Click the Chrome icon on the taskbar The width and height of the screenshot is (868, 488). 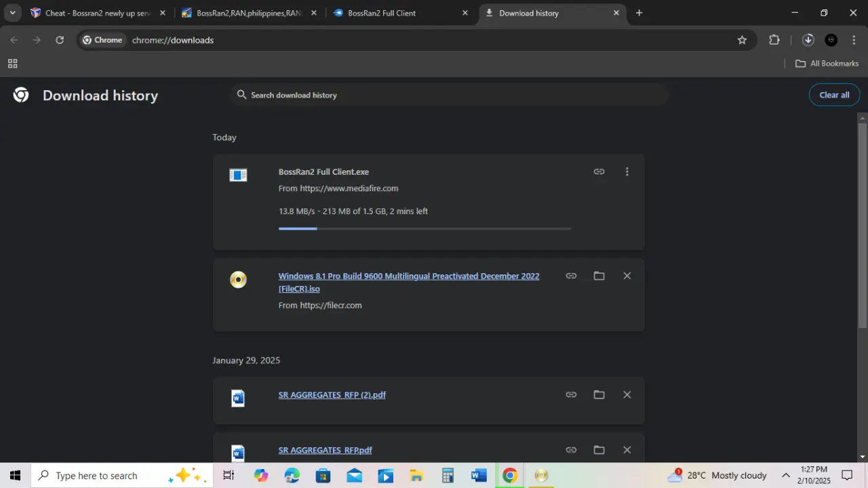(510, 475)
